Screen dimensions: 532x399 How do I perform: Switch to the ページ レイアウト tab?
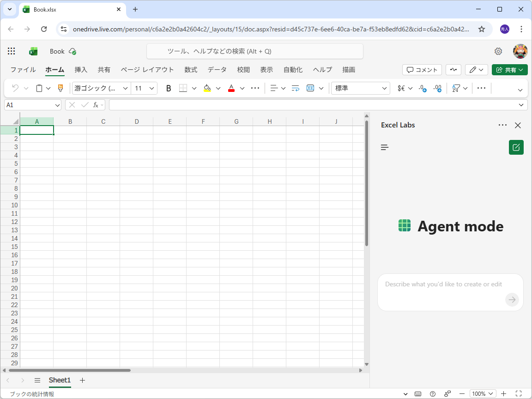pos(147,70)
